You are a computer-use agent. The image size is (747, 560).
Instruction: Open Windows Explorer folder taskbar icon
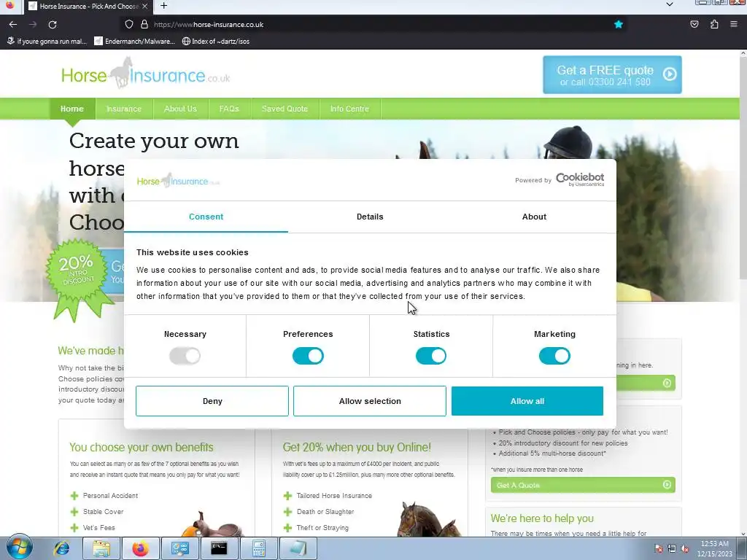(x=101, y=548)
